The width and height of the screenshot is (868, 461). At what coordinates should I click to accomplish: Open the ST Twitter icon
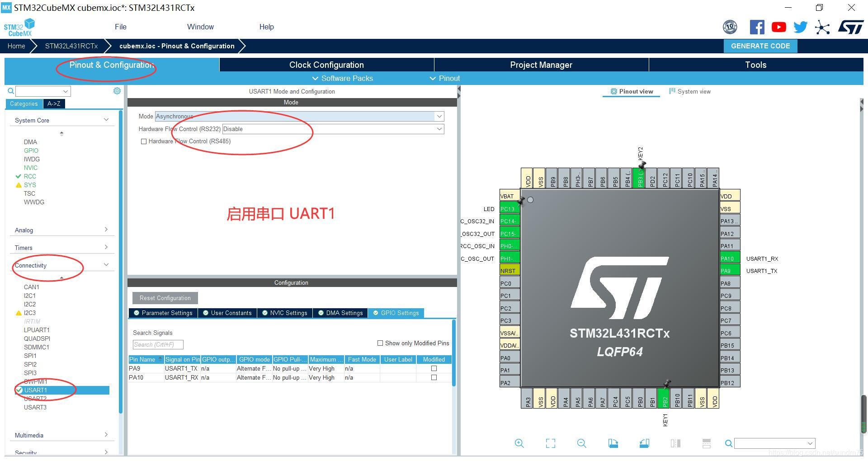[800, 27]
